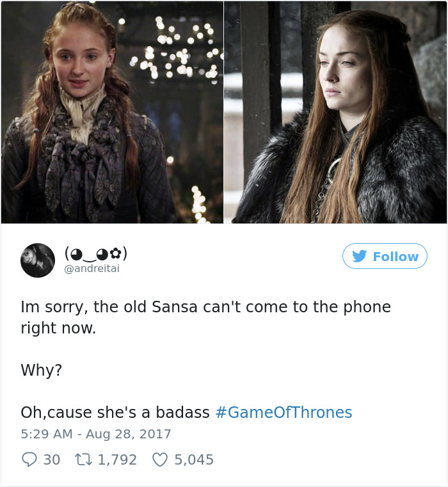
Task: Click the retweet arrows icon
Action: point(84,459)
